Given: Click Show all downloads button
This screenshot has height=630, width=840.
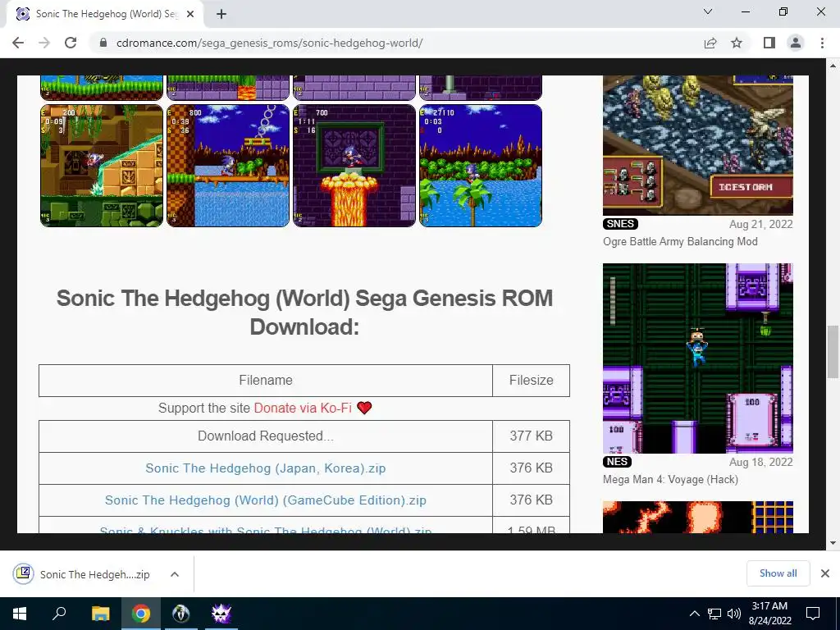Looking at the screenshot, I should click(778, 573).
